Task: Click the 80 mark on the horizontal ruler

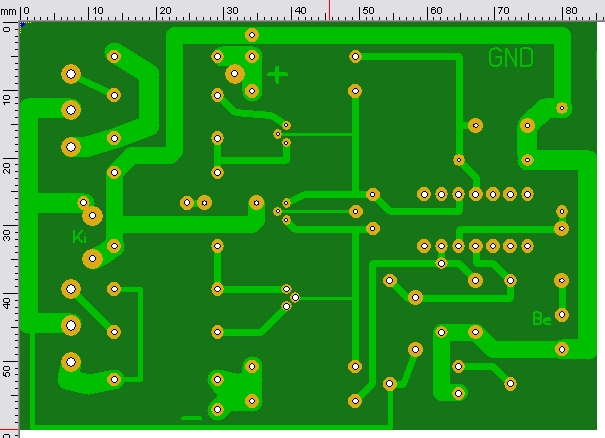Action: point(571,11)
